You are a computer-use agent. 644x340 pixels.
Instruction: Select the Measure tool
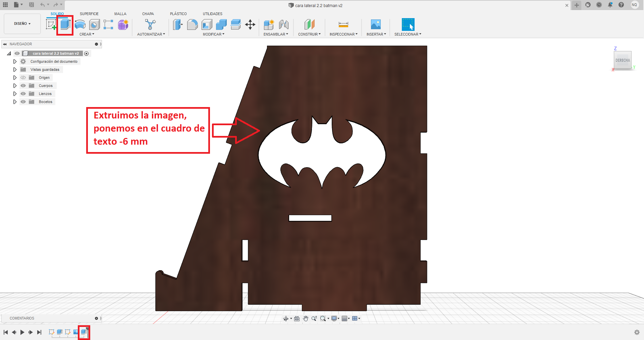click(343, 25)
